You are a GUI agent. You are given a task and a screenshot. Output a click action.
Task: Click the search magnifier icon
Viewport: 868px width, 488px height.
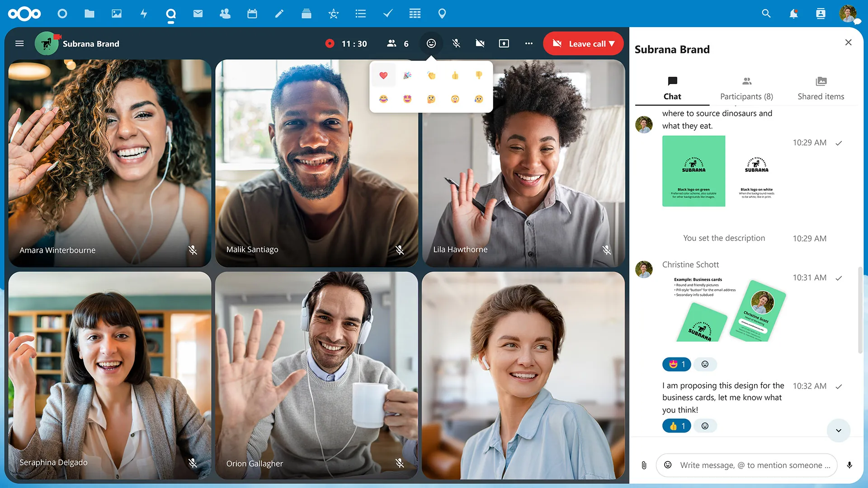[766, 14]
